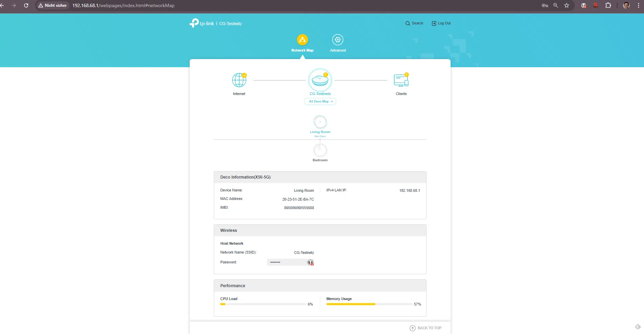
Task: Open the browser extensions puzzle icon
Action: (608, 5)
